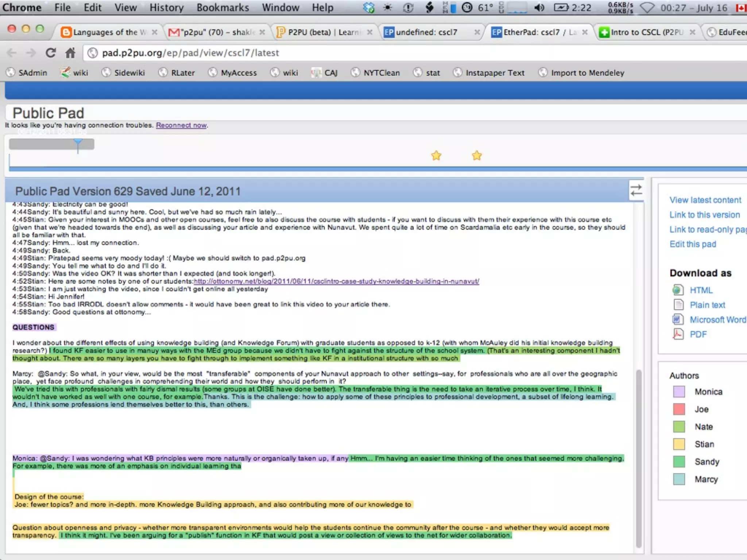Screen dimensions: 747x560
Task: Click Monica's lavender author color swatch
Action: (679, 392)
